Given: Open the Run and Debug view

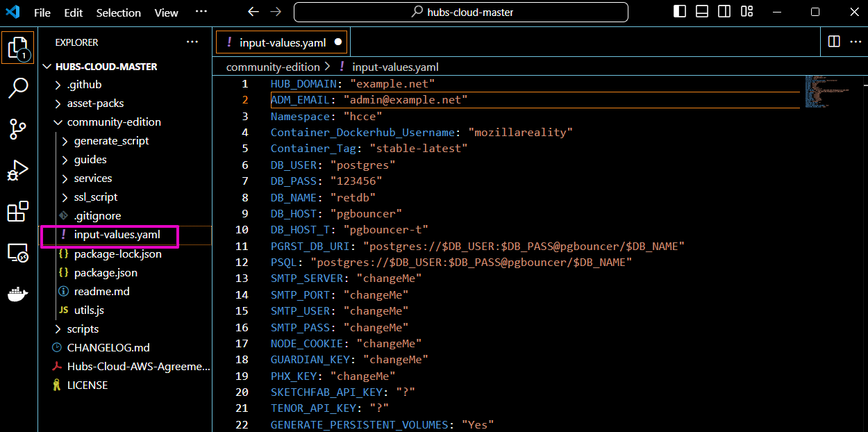Looking at the screenshot, I should [x=17, y=170].
